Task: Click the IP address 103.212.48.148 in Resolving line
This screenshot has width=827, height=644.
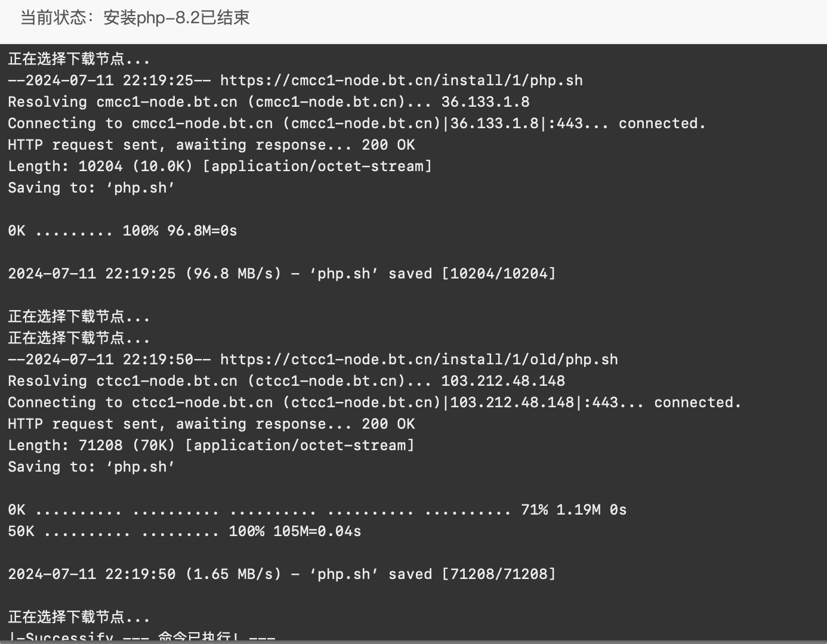Action: tap(503, 381)
